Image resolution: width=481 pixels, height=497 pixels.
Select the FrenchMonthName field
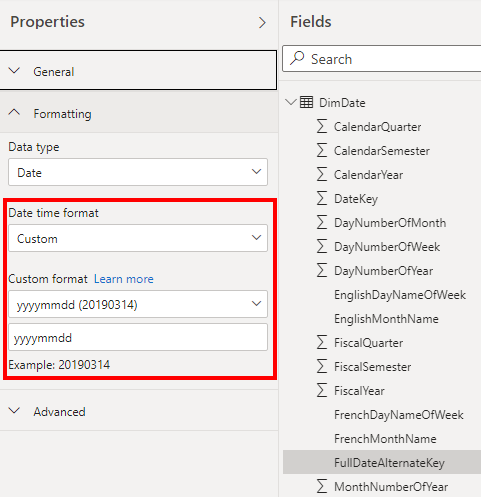click(385, 439)
